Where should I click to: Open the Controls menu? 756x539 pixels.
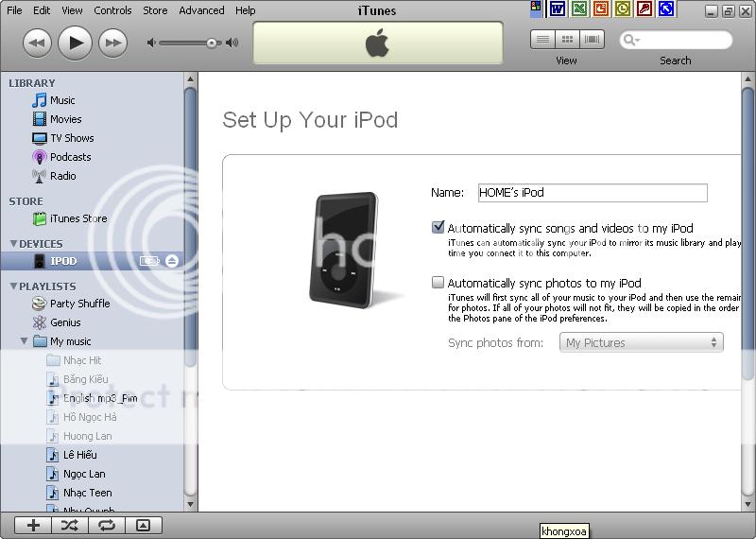coord(112,10)
